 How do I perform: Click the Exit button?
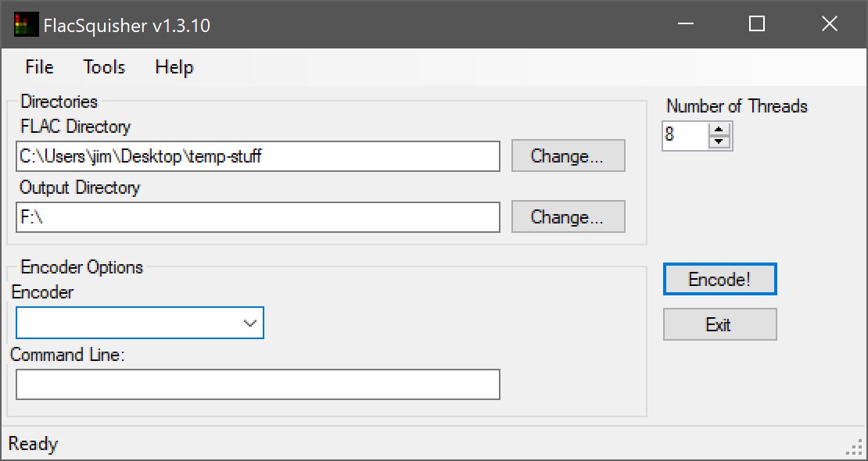click(719, 324)
